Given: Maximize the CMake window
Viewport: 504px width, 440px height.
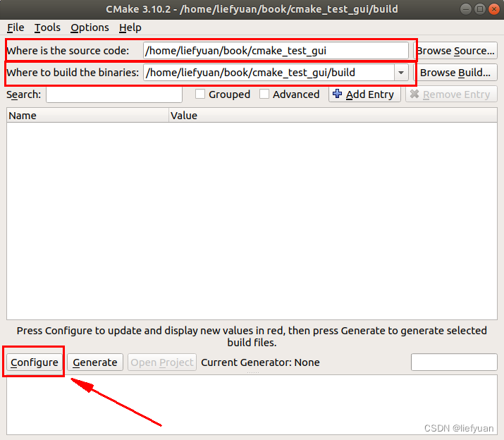Looking at the screenshot, I should point(480,9).
